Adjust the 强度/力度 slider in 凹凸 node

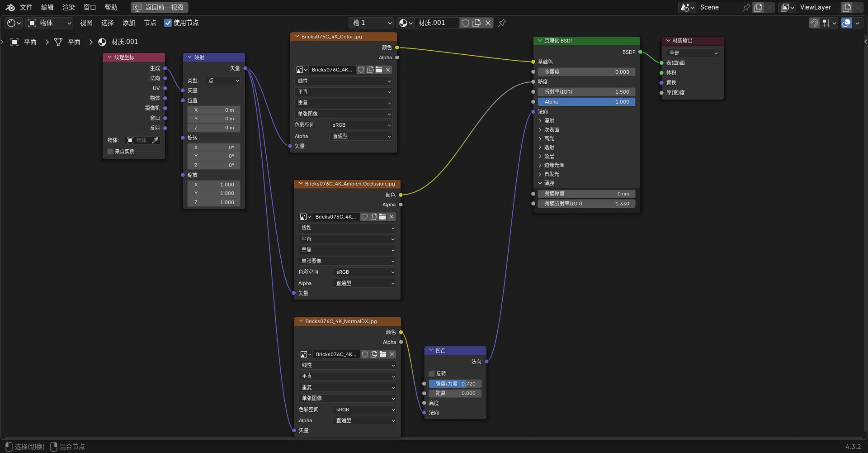click(x=455, y=384)
